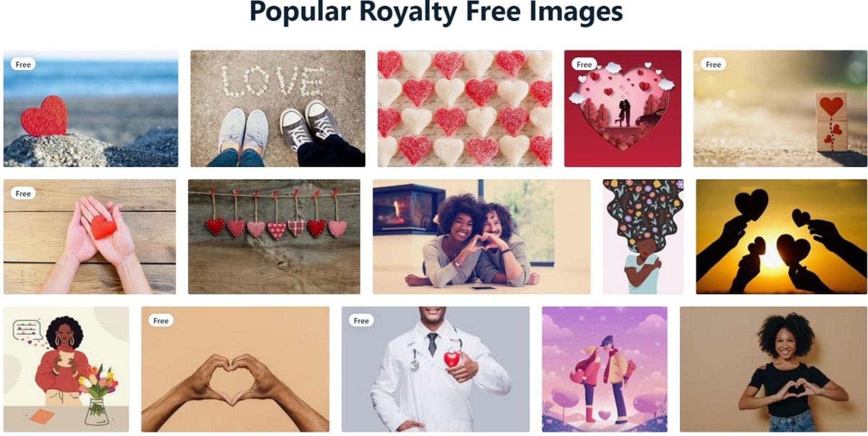Click the Free badge on the kissing couple heart illustration

point(584,65)
